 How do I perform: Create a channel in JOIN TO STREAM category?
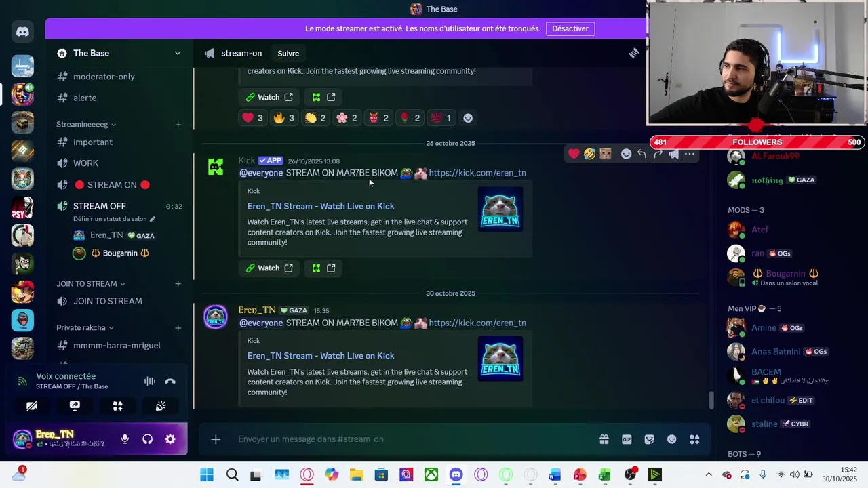(x=178, y=284)
